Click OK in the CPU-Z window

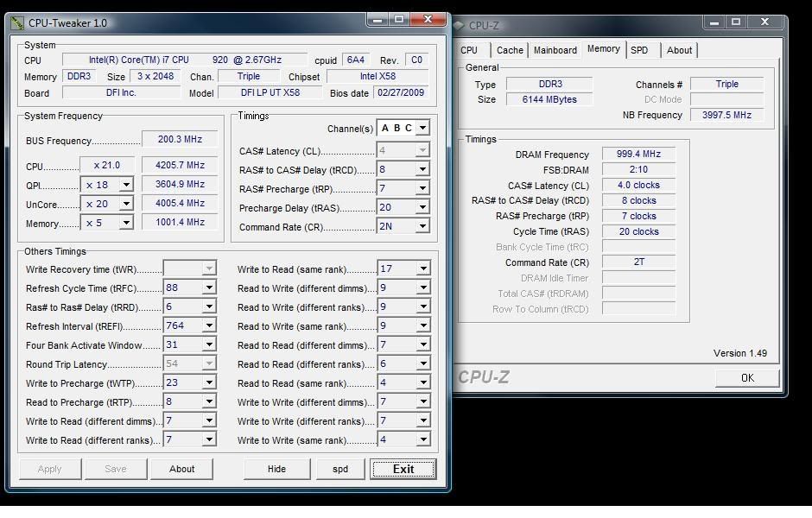coord(747,378)
